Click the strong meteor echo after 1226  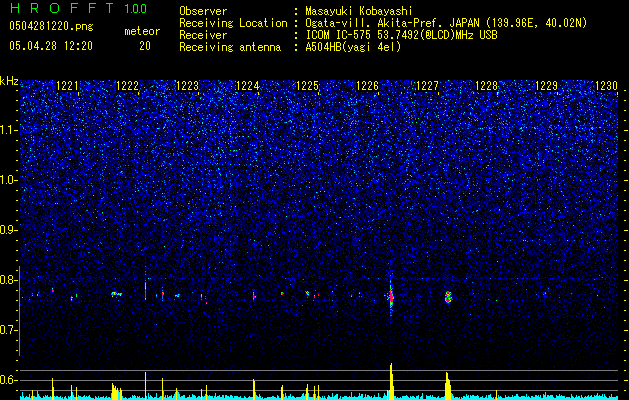[x=391, y=295]
